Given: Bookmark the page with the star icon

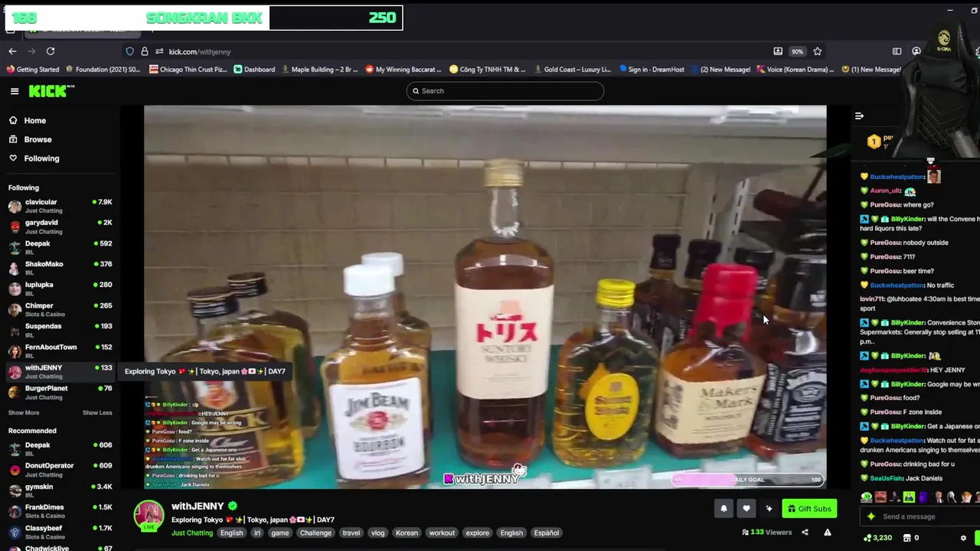Looking at the screenshot, I should coord(818,51).
